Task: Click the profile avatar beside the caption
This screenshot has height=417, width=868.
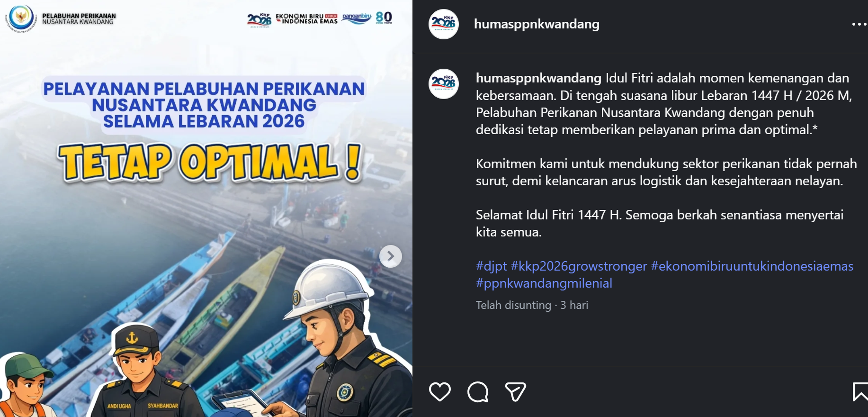Action: pyautogui.click(x=444, y=84)
